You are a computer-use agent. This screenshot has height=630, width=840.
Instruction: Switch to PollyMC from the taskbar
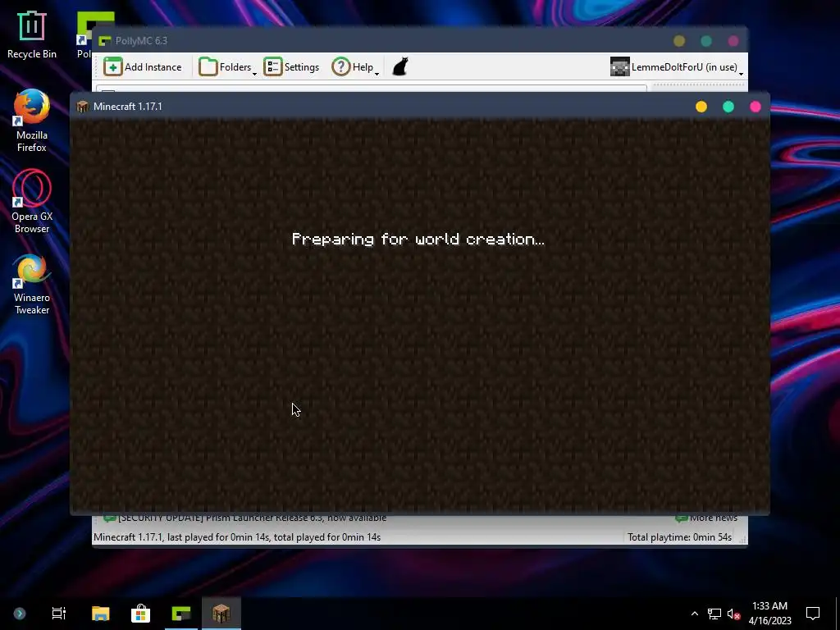[x=181, y=614]
